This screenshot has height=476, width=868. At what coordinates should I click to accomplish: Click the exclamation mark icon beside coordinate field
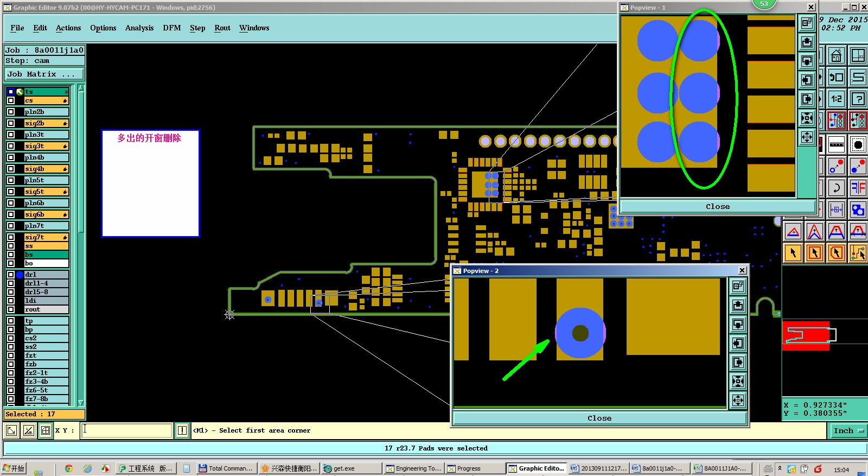[x=182, y=430]
